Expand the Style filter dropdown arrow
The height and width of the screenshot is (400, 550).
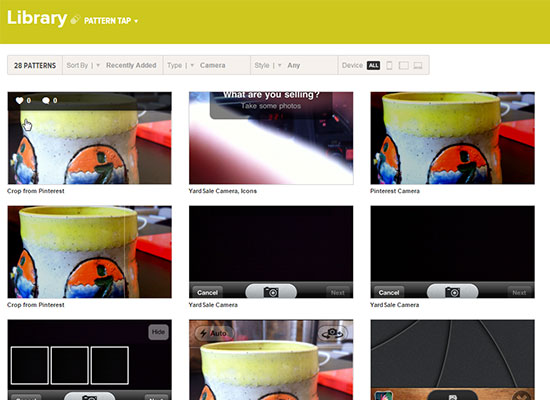pos(280,66)
